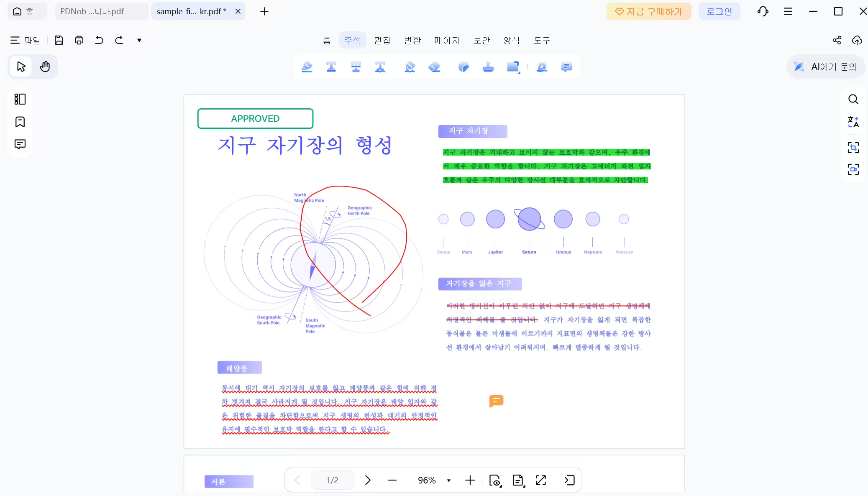Select the APPROVED stamp on the page
This screenshot has width=868, height=496.
tap(255, 118)
